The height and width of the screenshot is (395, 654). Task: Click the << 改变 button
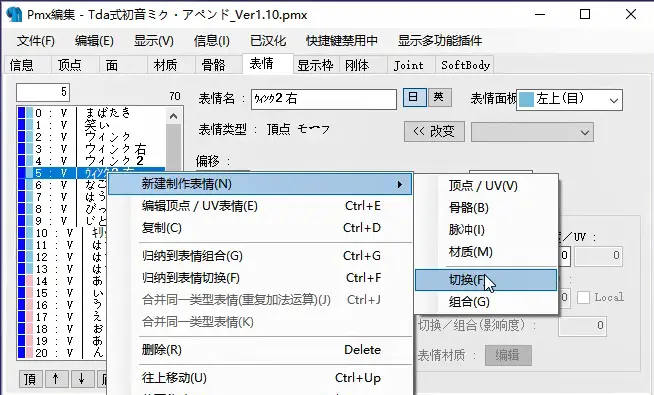[434, 132]
